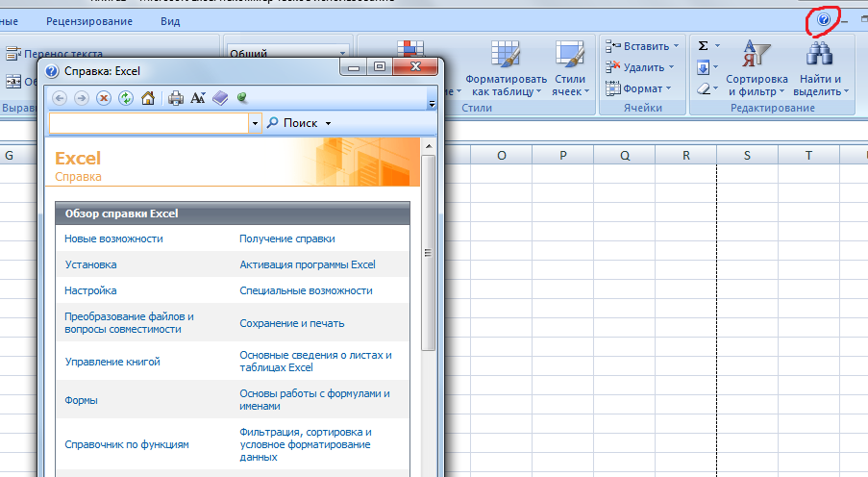Open Help toolbar options arrow at right edge
This screenshot has width=868, height=477.
pyautogui.click(x=432, y=104)
